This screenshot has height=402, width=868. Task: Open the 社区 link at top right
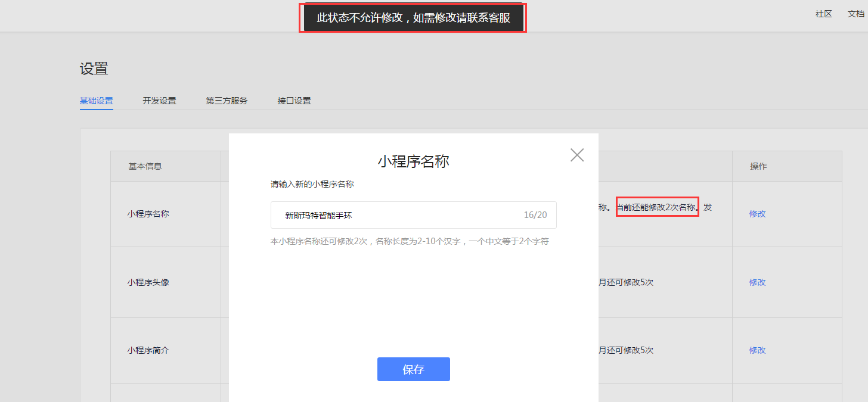(x=823, y=14)
